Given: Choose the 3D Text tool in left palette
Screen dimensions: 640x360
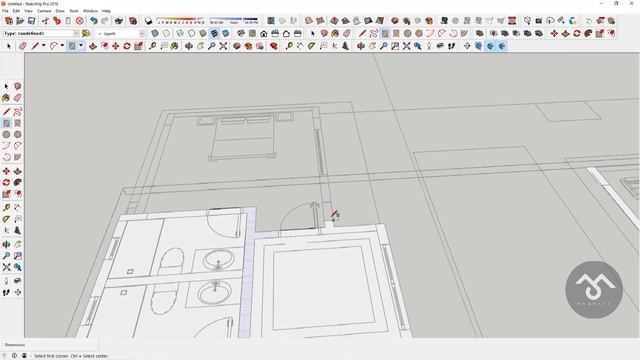Looking at the screenshot, I should 18,231.
